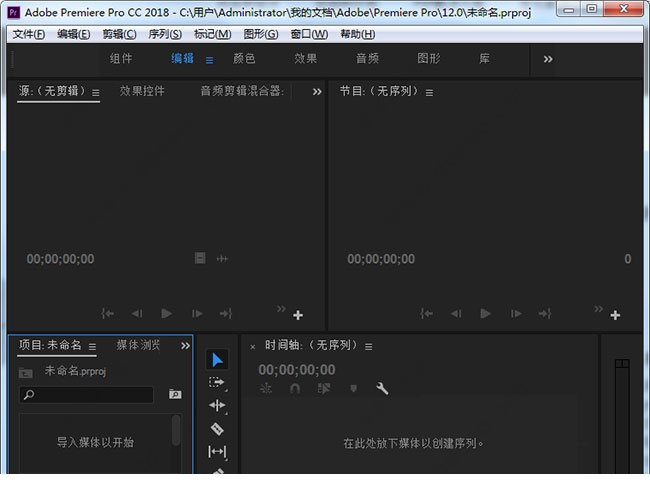Show more Project panel tabs chevron
Screen dimensions: 650x492
tap(185, 346)
